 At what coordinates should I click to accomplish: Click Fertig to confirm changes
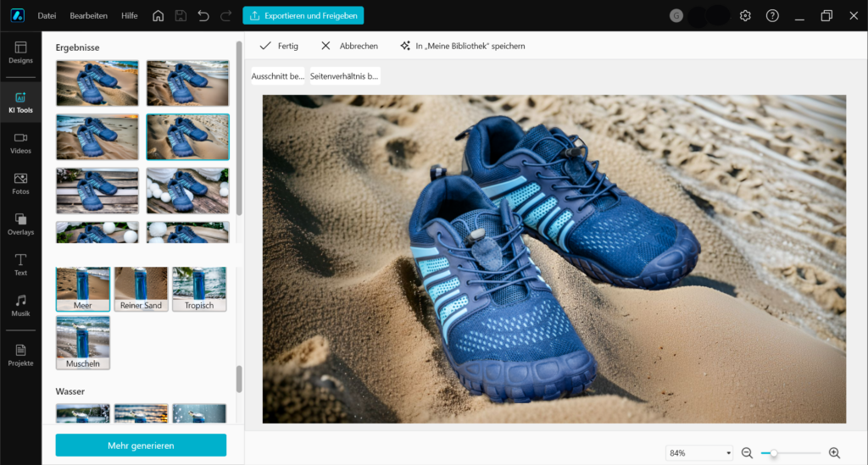pos(279,46)
